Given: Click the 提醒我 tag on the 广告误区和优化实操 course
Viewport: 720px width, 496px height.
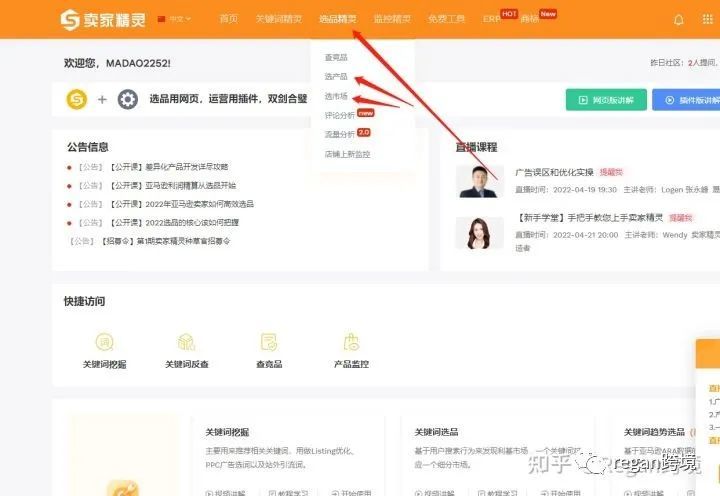Looking at the screenshot, I should 611,172.
